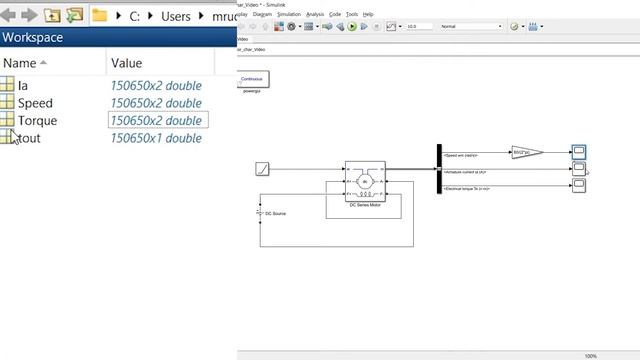
Task: Click the simulation stop time field
Action: coord(419,27)
